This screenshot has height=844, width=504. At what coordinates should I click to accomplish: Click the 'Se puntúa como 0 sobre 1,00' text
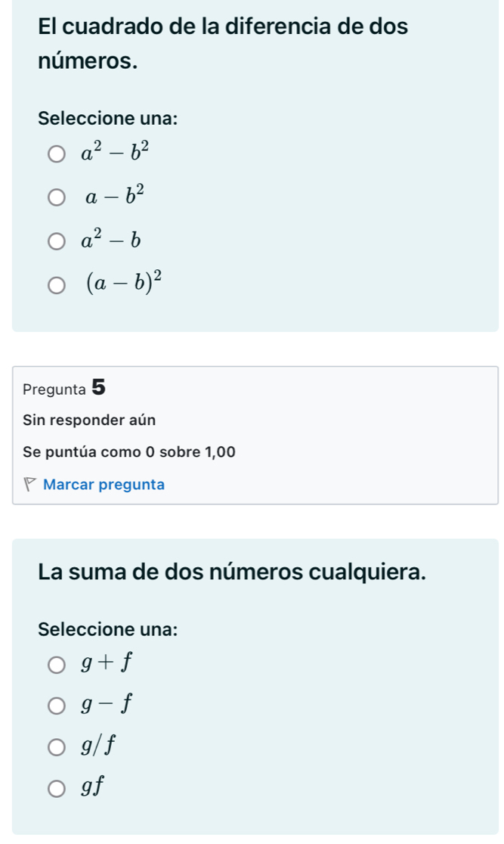click(129, 452)
